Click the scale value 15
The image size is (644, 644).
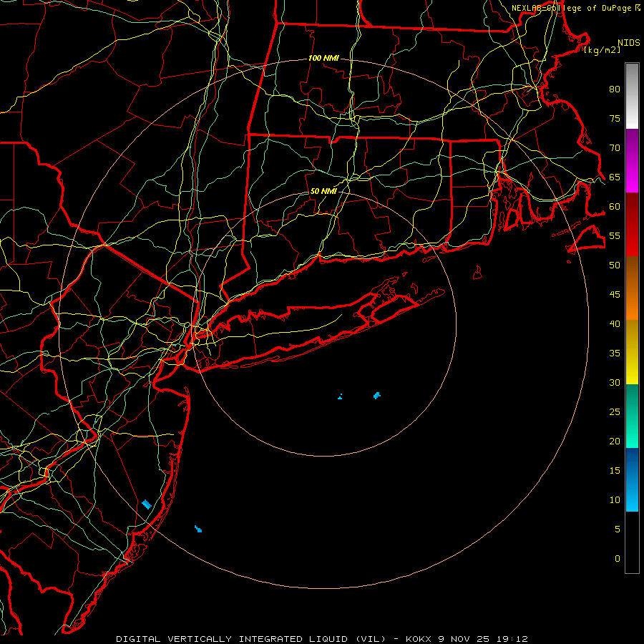tap(615, 471)
